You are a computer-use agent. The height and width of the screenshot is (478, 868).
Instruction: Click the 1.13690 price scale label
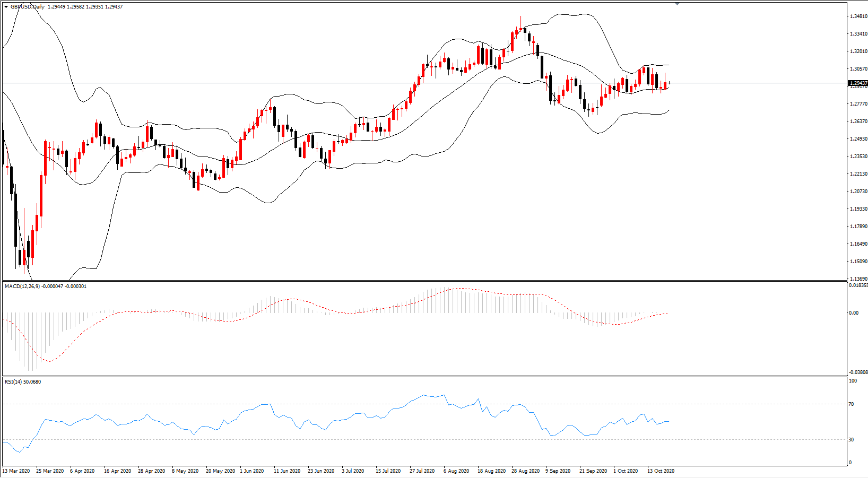tap(858, 279)
